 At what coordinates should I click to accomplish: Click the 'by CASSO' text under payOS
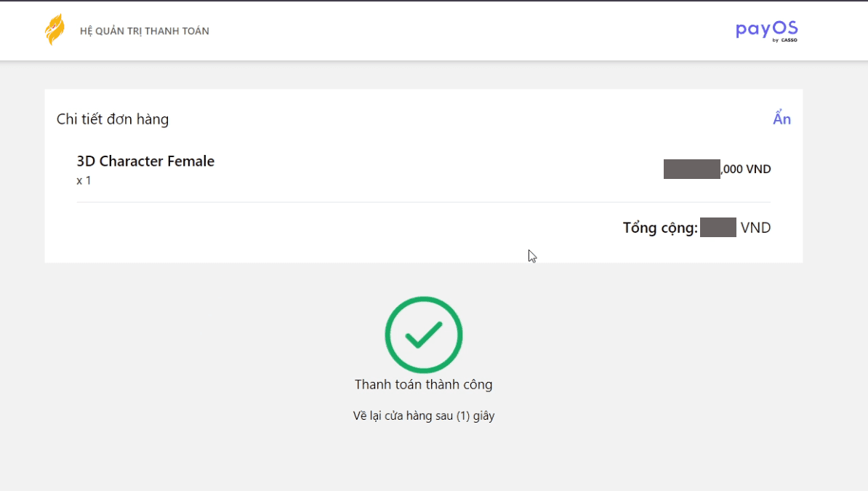tap(785, 40)
